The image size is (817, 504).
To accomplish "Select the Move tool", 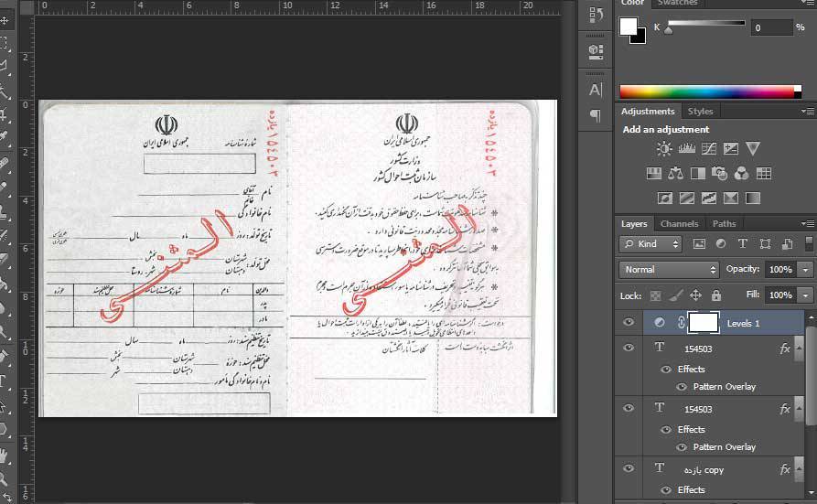I will click(x=5, y=20).
